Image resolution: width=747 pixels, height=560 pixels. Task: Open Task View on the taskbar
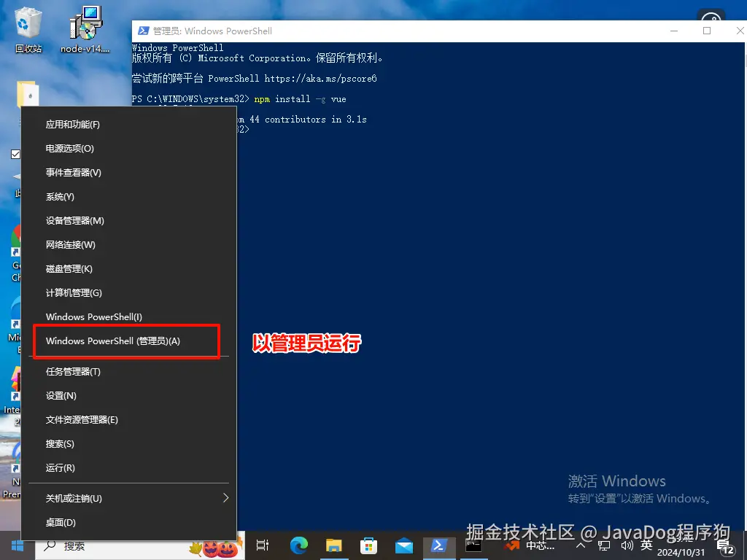tap(262, 545)
